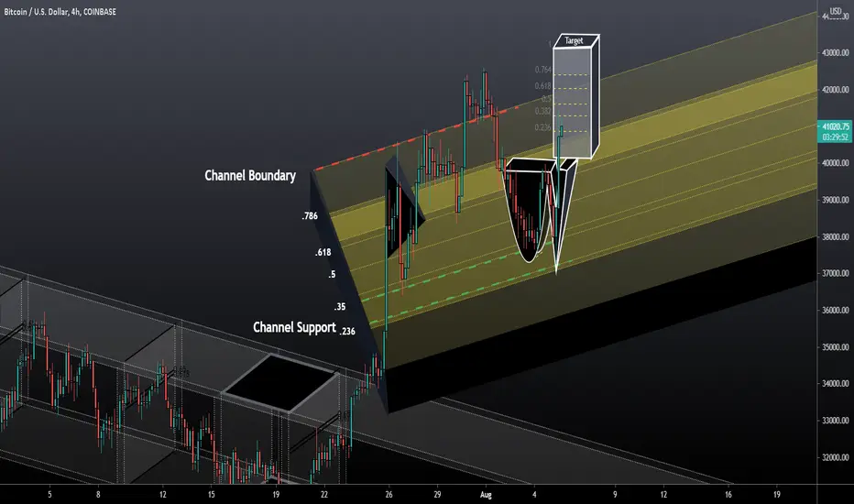
Task: Click date 26 on the time axis
Action: (389, 495)
